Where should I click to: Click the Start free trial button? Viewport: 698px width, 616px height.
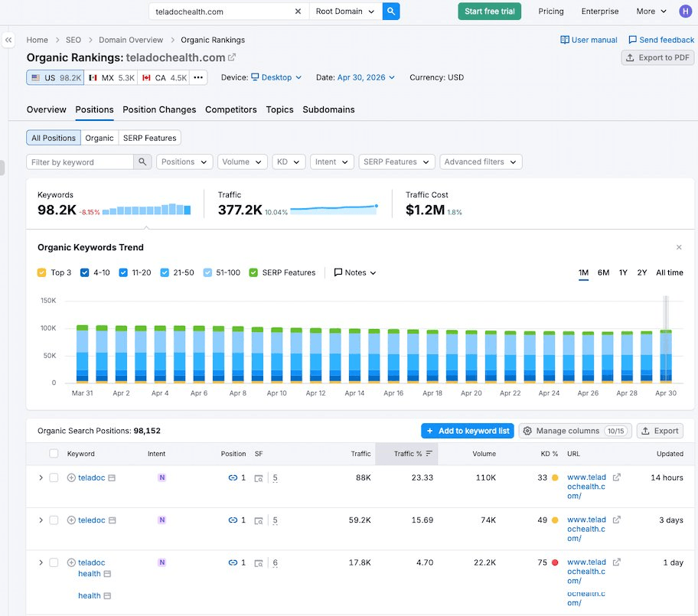(x=490, y=11)
